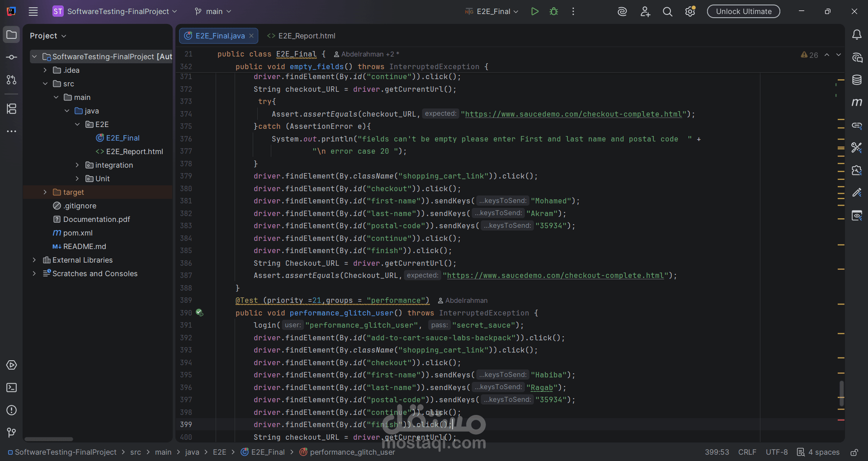Open the Git tool window
868x461 pixels.
click(11, 433)
